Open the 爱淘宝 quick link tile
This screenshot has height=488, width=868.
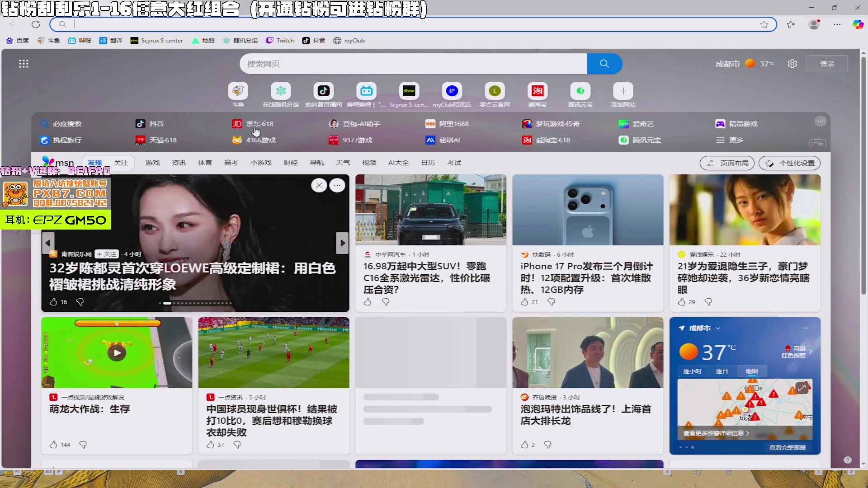(538, 95)
